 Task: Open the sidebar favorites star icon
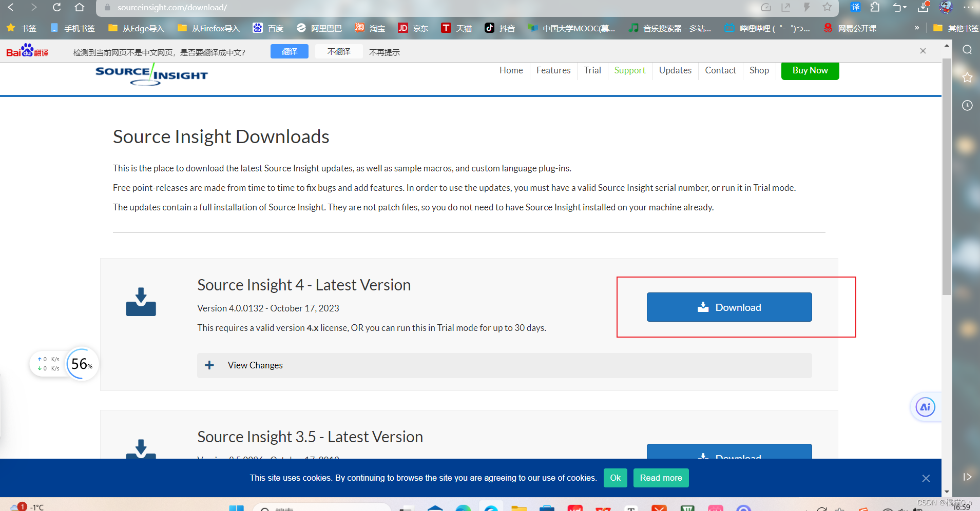click(967, 77)
